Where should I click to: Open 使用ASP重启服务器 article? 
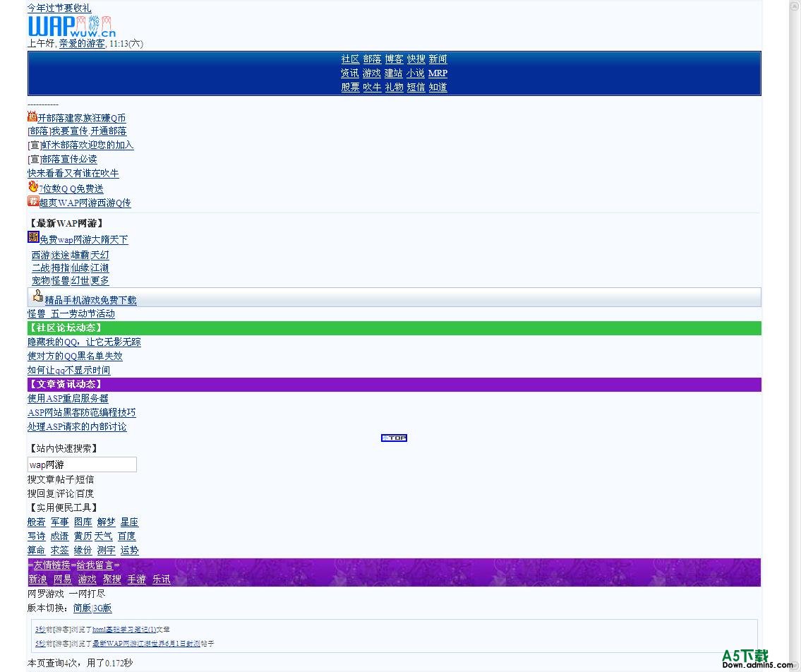click(68, 399)
